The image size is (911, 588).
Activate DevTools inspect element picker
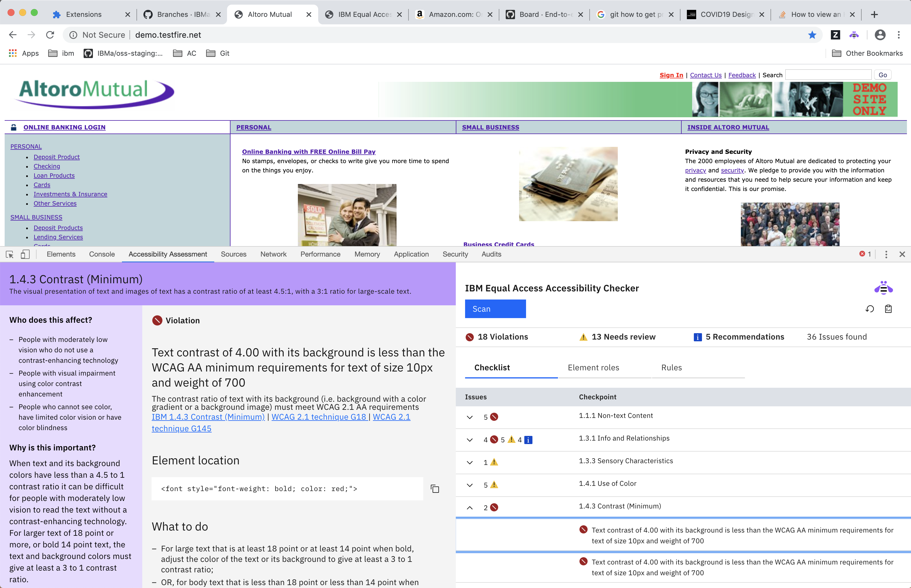[x=10, y=254]
